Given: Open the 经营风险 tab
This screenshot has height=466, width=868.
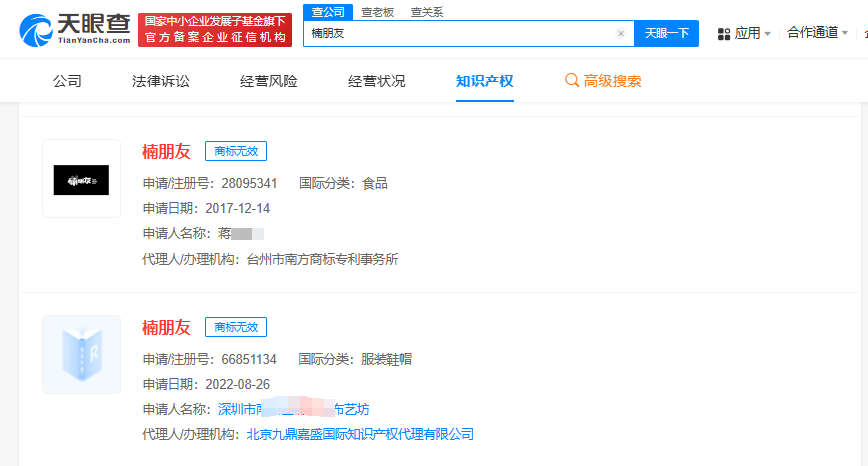Looking at the screenshot, I should coord(268,81).
